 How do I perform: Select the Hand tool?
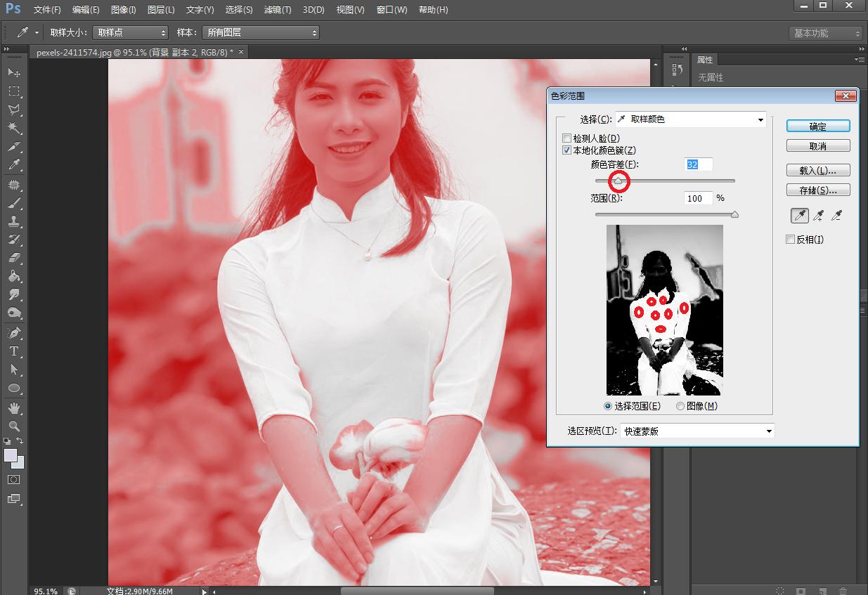[x=13, y=407]
